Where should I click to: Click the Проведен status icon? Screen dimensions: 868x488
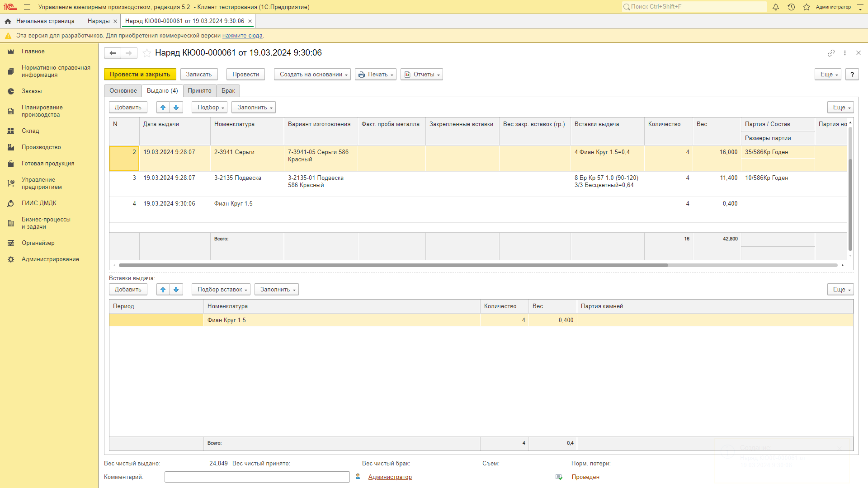(x=559, y=477)
